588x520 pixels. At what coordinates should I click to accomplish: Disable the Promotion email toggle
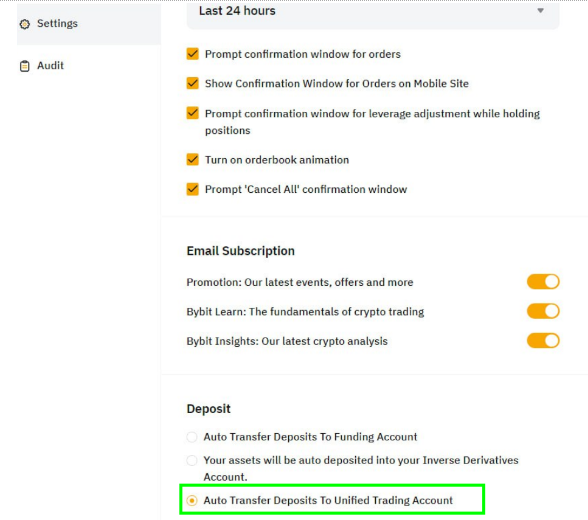543,282
